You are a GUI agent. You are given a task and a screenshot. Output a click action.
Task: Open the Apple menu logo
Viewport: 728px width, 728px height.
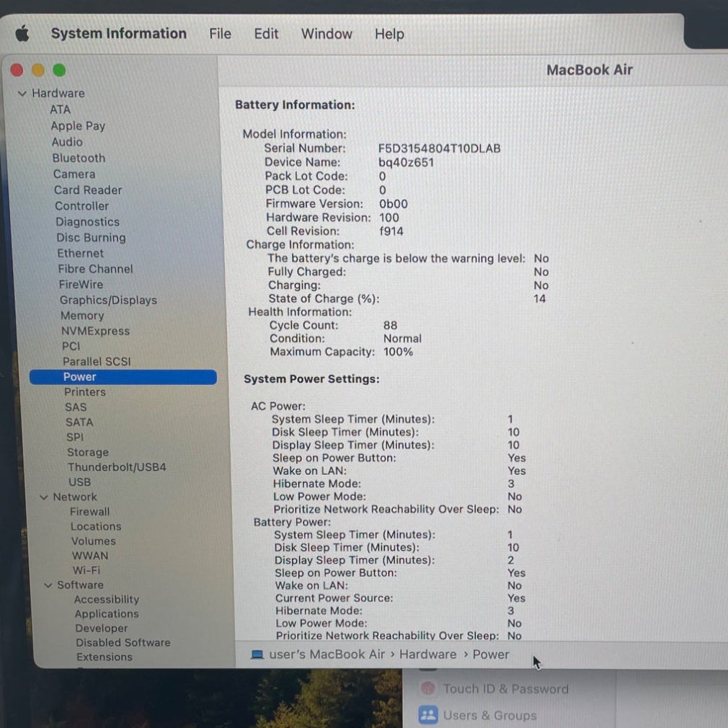(x=22, y=34)
